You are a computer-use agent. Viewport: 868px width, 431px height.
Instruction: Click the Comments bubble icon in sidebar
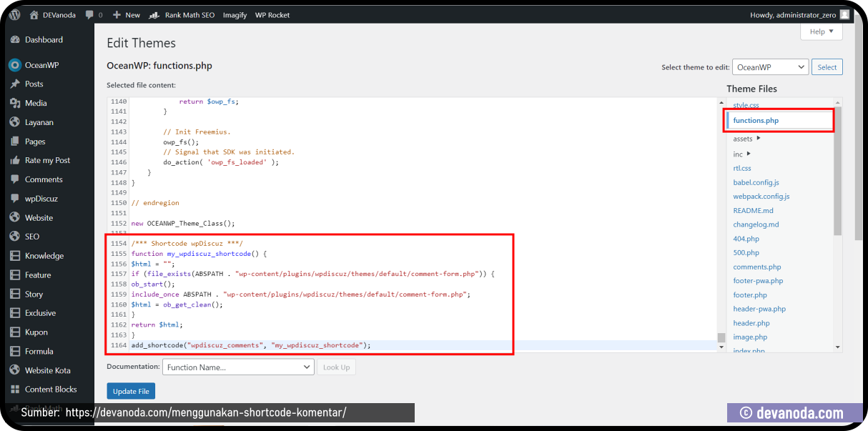coord(15,179)
